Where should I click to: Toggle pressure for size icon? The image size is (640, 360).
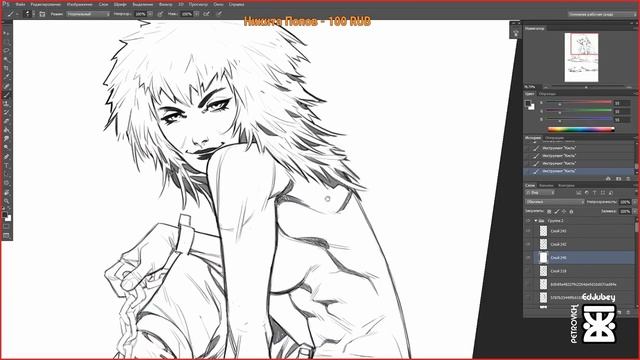219,14
